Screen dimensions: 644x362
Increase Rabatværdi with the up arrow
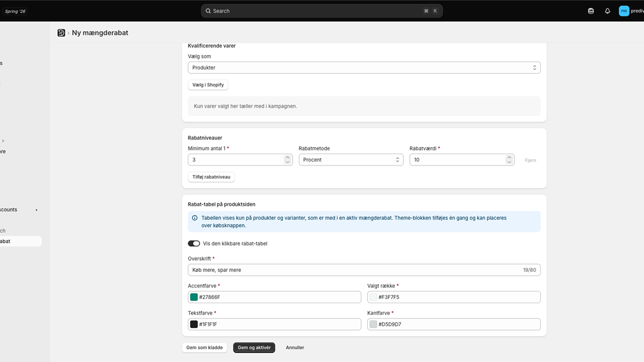(x=509, y=157)
